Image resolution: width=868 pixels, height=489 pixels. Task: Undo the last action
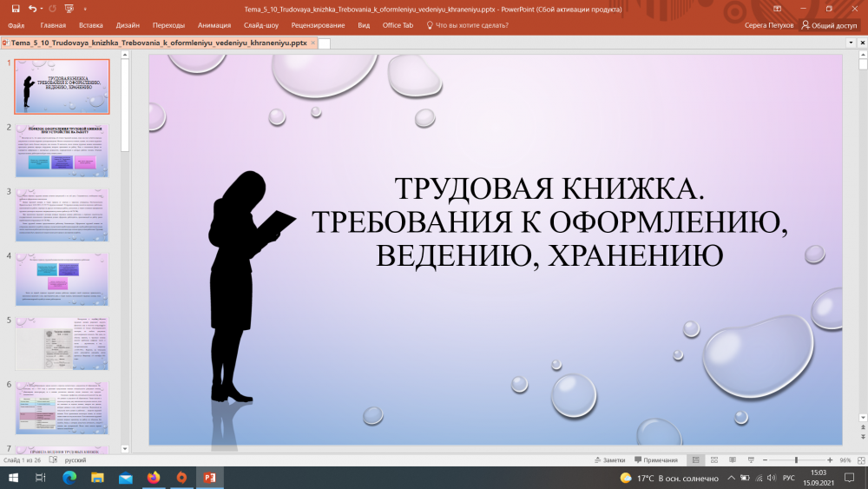pos(32,8)
